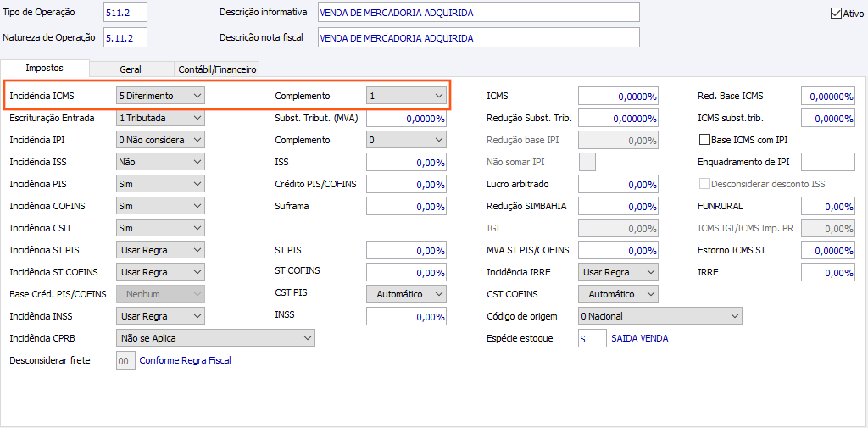This screenshot has height=428, width=868.
Task: Open the CST COFINS dropdown
Action: pos(618,294)
